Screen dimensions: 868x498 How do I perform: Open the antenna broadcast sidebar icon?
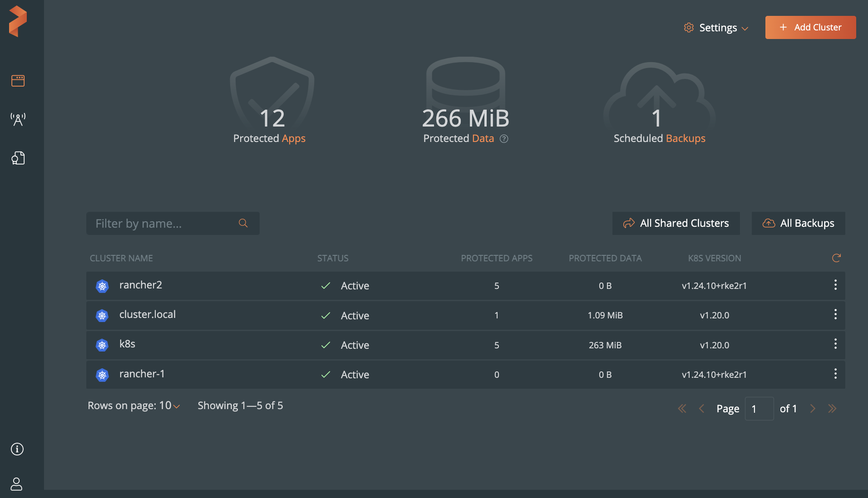[18, 119]
